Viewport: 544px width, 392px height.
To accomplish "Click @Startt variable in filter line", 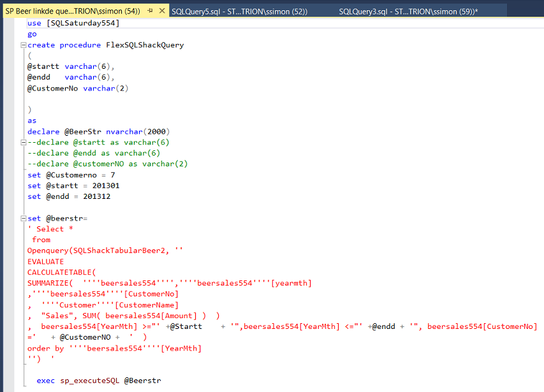I will point(186,326).
